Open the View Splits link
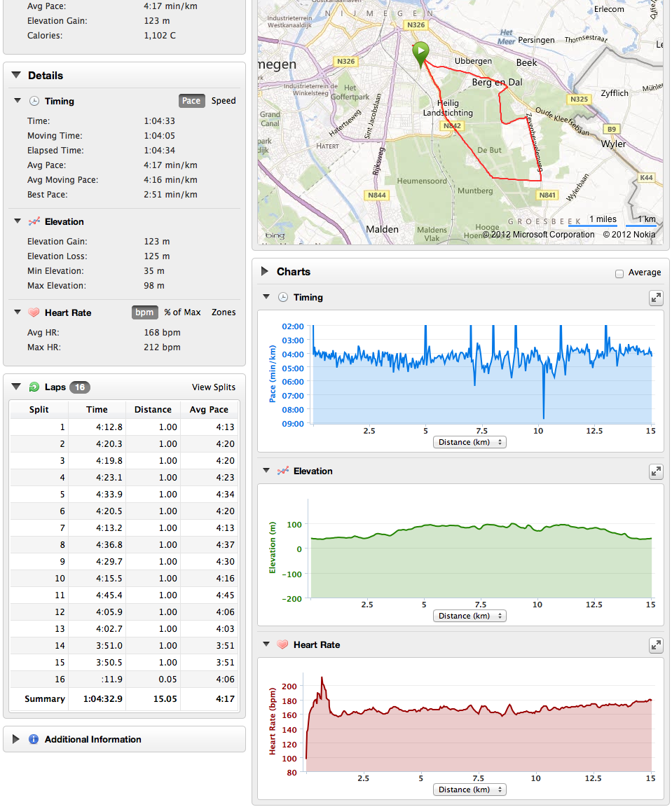 coord(214,387)
